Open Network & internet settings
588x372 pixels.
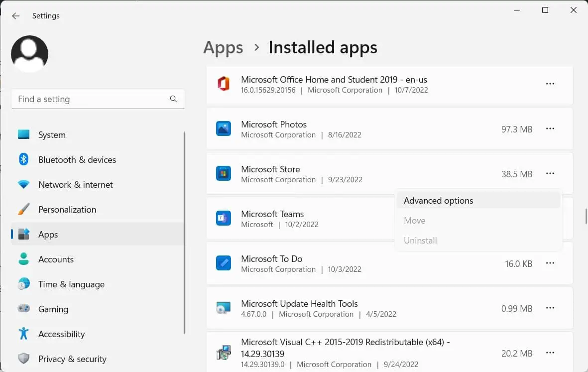[75, 185]
